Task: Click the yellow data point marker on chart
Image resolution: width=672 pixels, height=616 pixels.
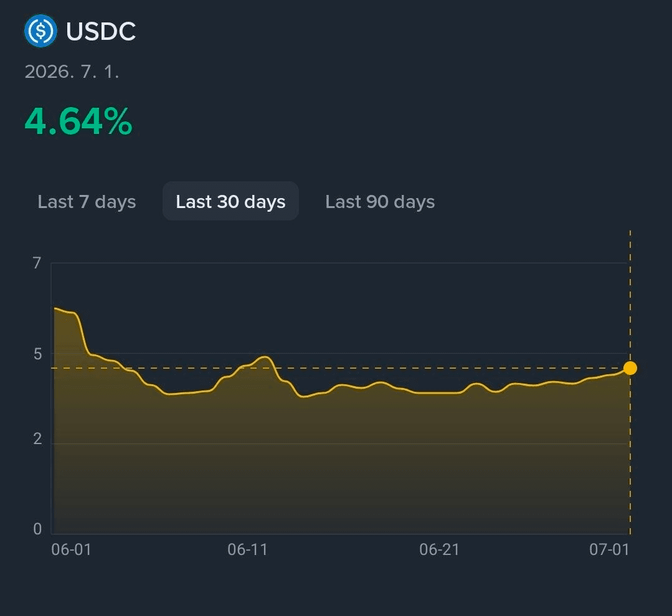Action: [x=630, y=368]
